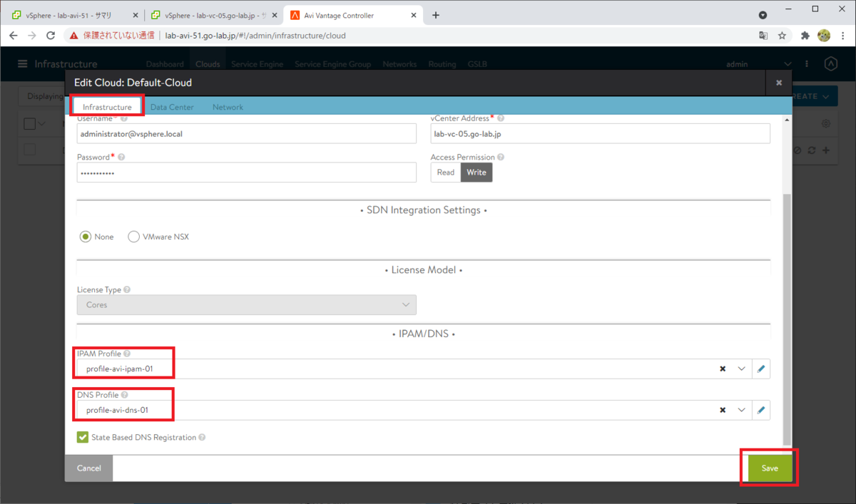Switch to the Infrastructure tab
Viewport: 856px width, 504px height.
click(x=107, y=107)
